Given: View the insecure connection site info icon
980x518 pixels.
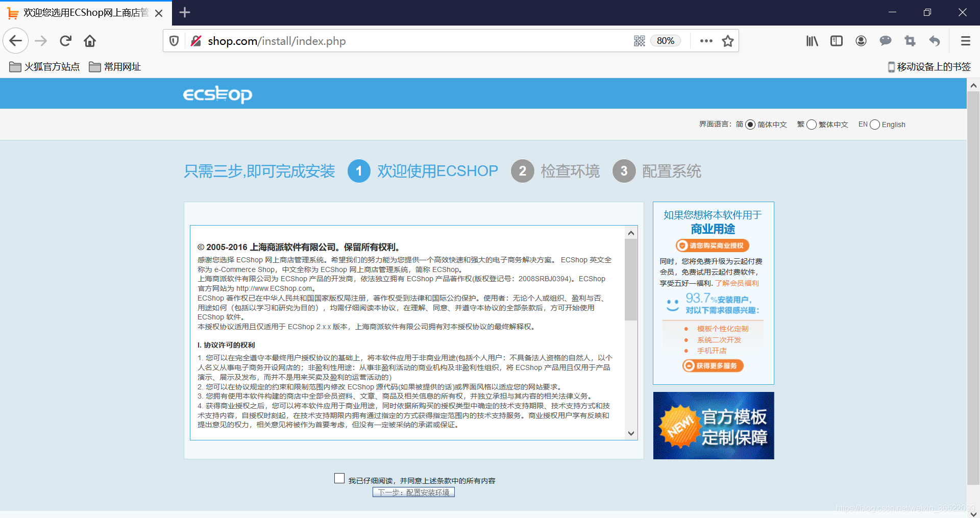Looking at the screenshot, I should click(195, 41).
